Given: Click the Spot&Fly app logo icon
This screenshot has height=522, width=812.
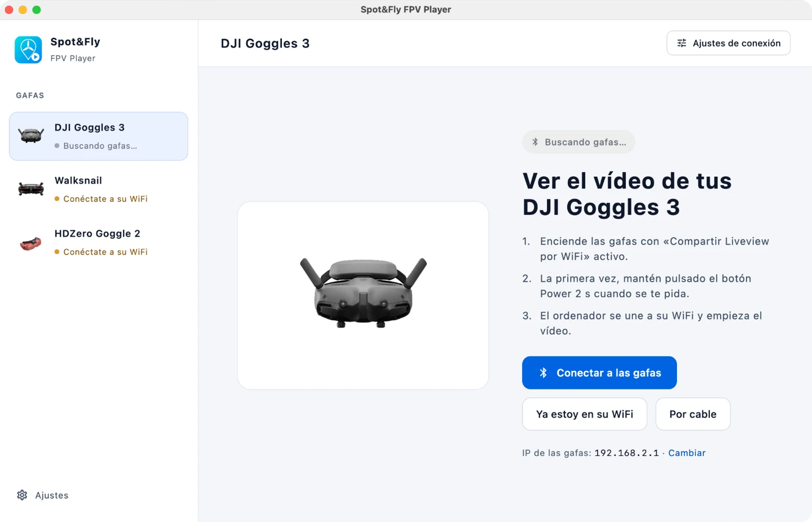Looking at the screenshot, I should pos(28,49).
